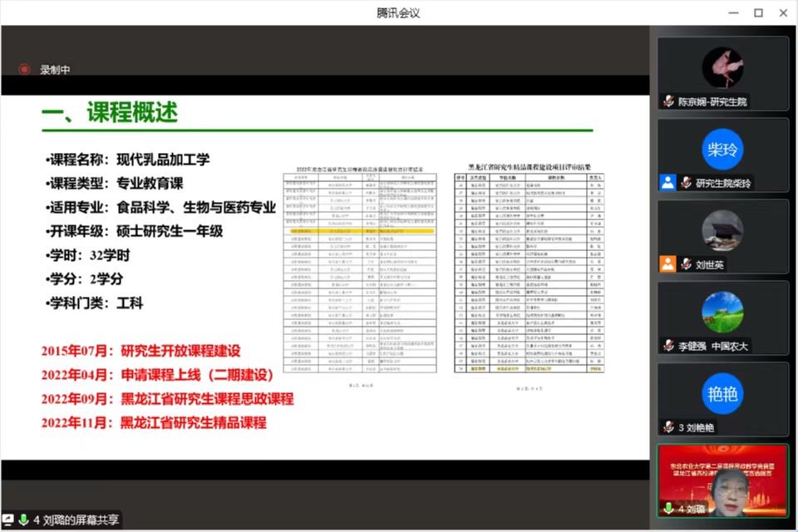This screenshot has width=798, height=532.
Task: Click the orange user badge on 刘世英
Action: [667, 264]
